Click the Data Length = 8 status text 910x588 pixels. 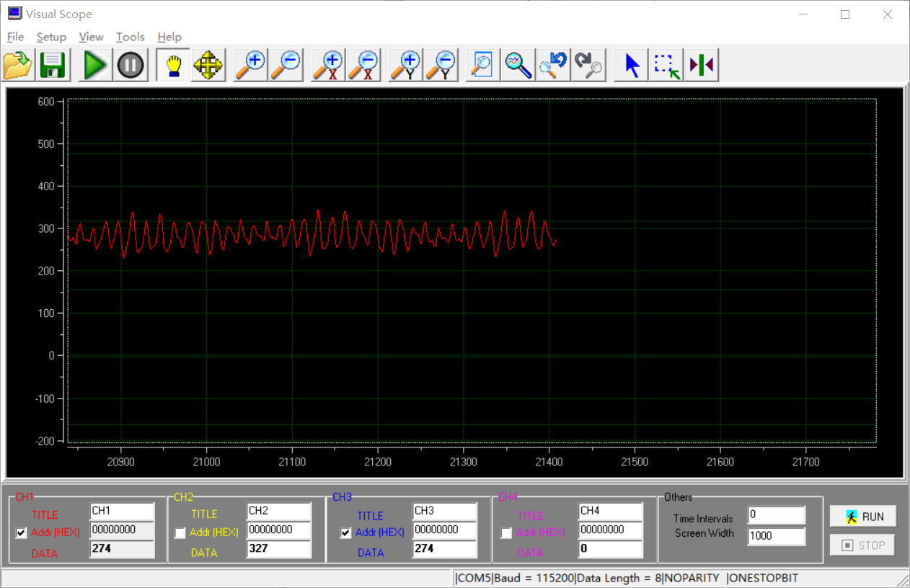pos(619,578)
